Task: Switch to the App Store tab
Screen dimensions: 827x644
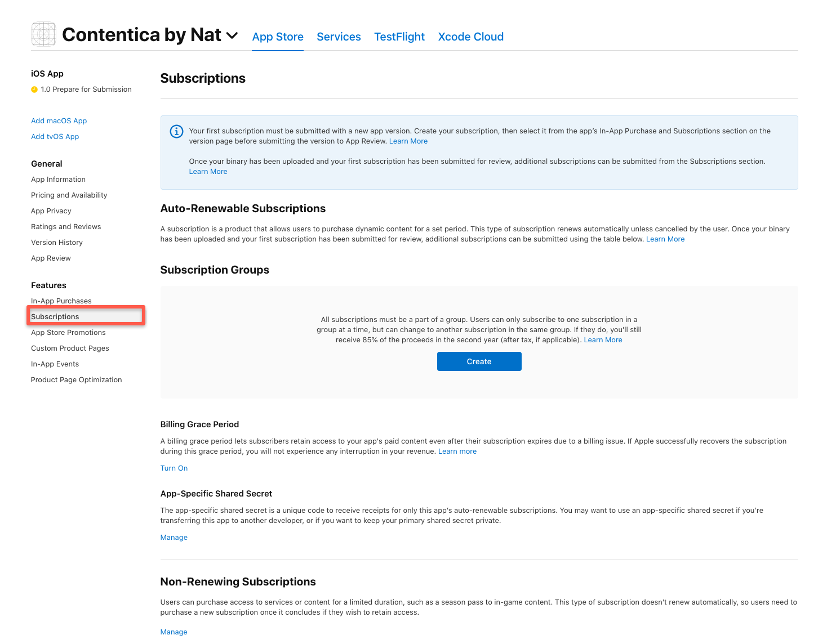Action: (x=278, y=37)
